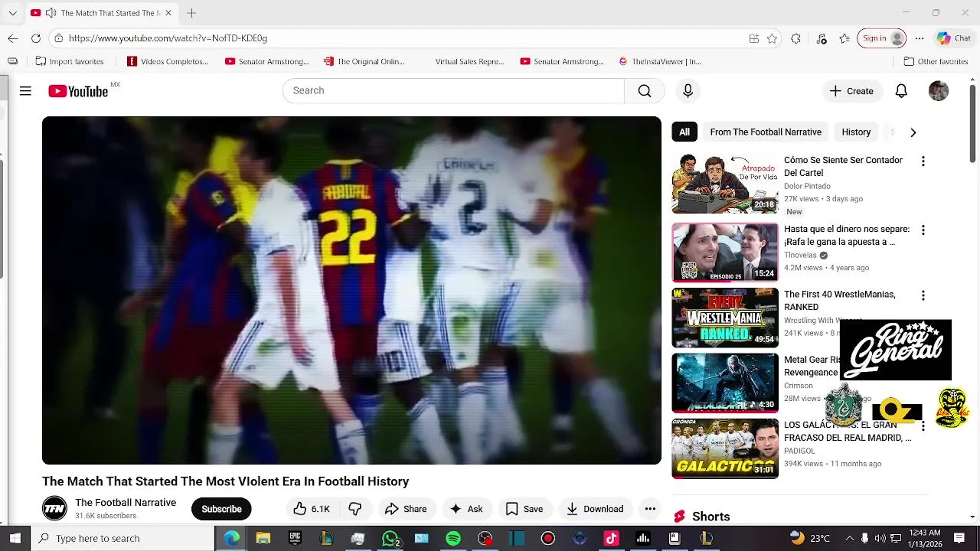Screen dimensions: 980x551
Task: Click the Share button
Action: coord(406,509)
